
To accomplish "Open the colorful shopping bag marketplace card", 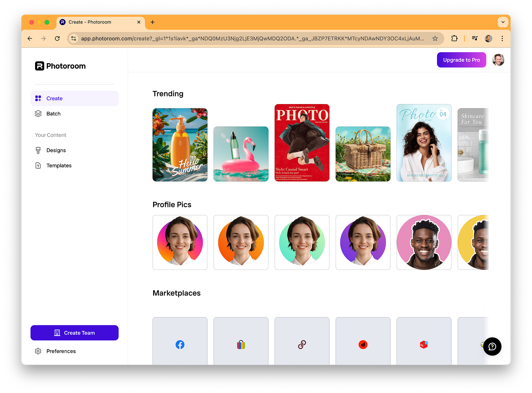I will click(x=241, y=341).
